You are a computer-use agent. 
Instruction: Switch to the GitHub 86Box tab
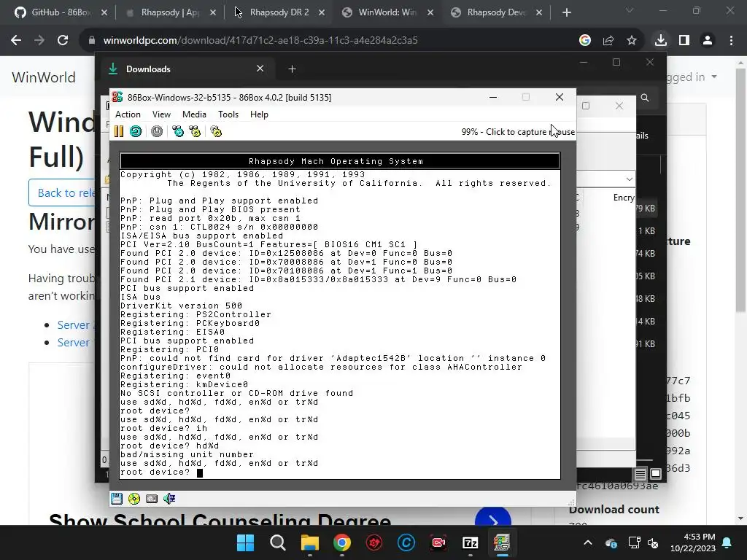click(x=61, y=12)
